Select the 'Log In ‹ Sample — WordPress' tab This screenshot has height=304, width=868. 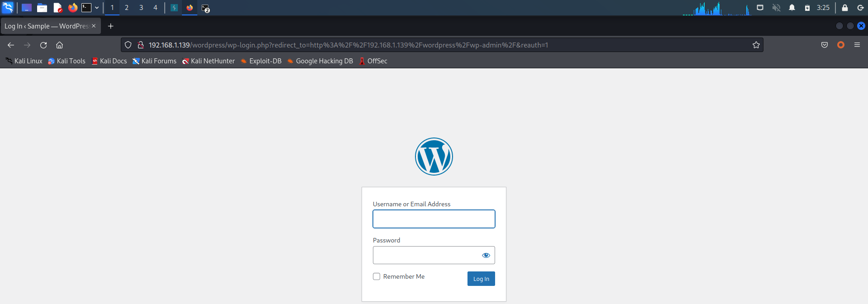click(46, 26)
